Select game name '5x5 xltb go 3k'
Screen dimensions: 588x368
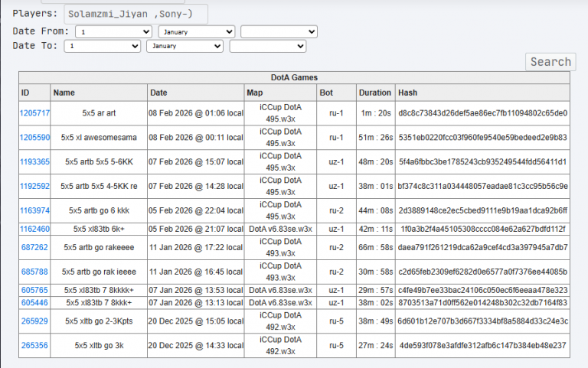(99, 346)
